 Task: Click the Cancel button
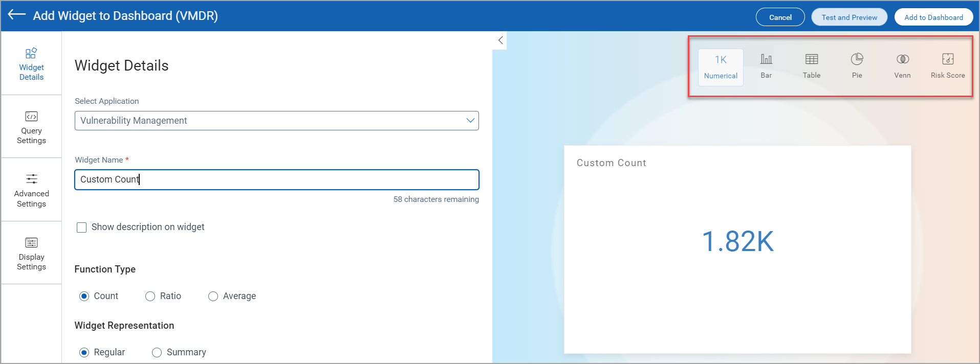tap(780, 17)
